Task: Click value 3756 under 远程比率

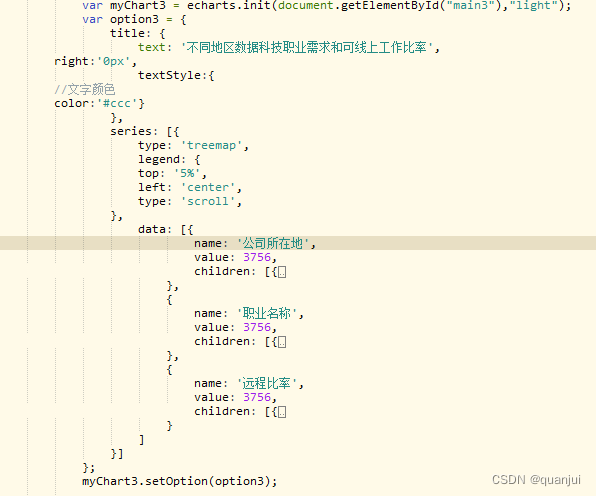Action: (x=257, y=397)
